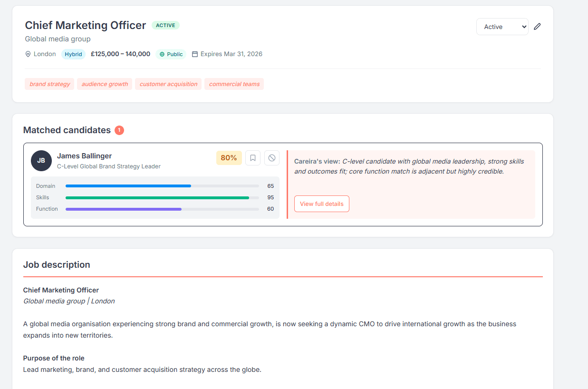Click the calendar icon next to the expiry date
This screenshot has height=389, width=588.
(x=194, y=54)
